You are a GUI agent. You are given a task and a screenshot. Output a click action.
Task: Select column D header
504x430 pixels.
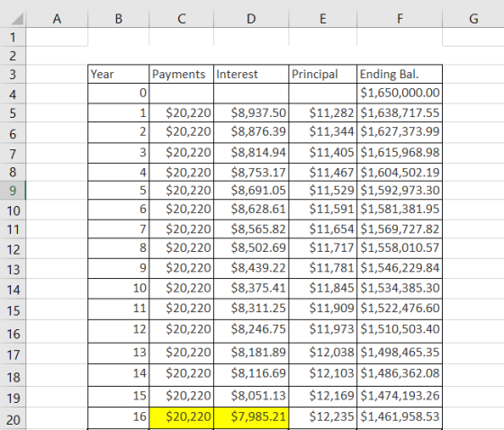pos(251,19)
